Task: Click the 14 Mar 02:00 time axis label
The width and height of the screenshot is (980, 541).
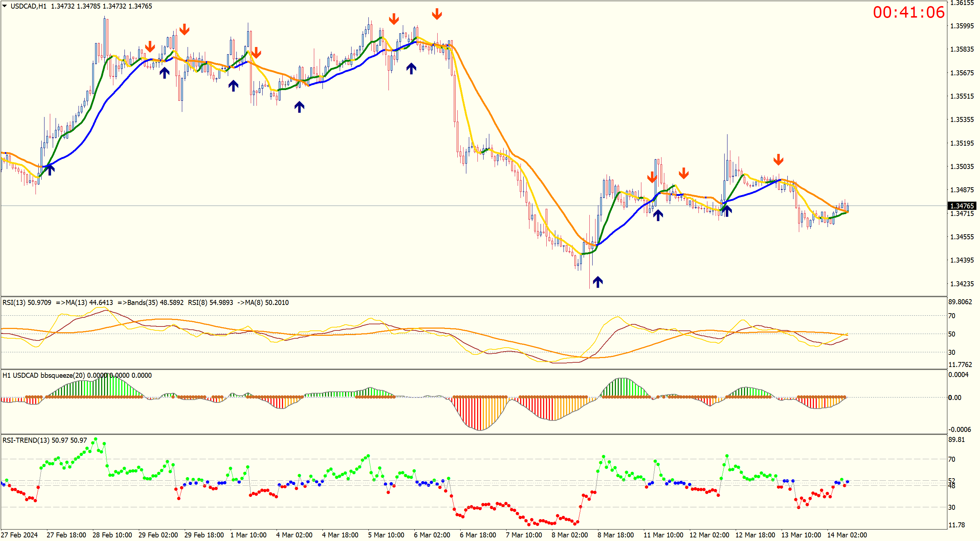Action: point(847,535)
